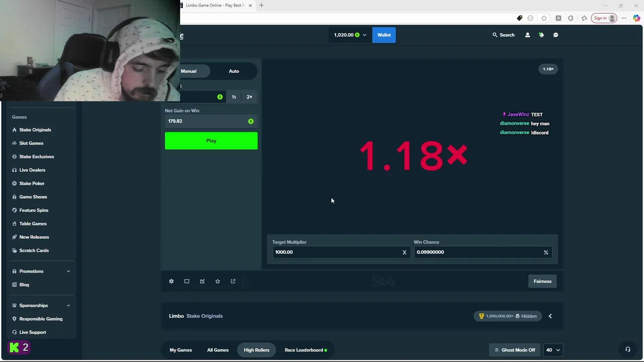This screenshot has height=362, width=644.
Task: Click the 1,000,000.00× Hidden max win badge
Action: click(508, 316)
